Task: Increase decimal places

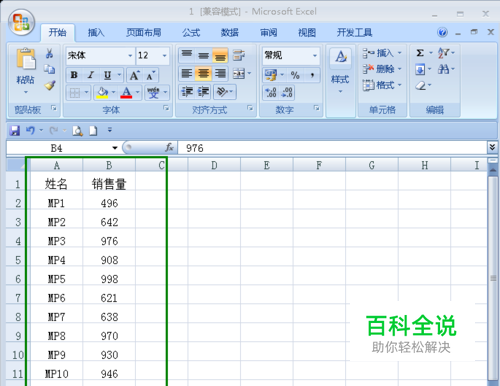Action: click(x=271, y=92)
